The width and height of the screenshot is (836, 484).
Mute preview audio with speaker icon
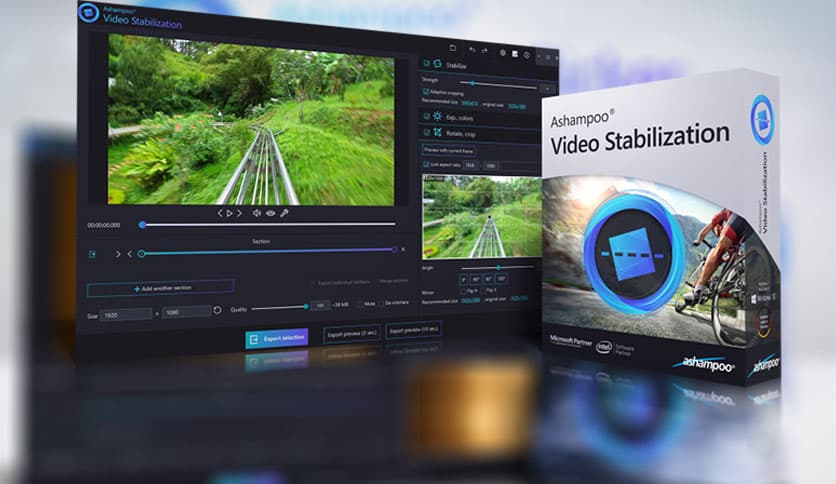coord(256,213)
